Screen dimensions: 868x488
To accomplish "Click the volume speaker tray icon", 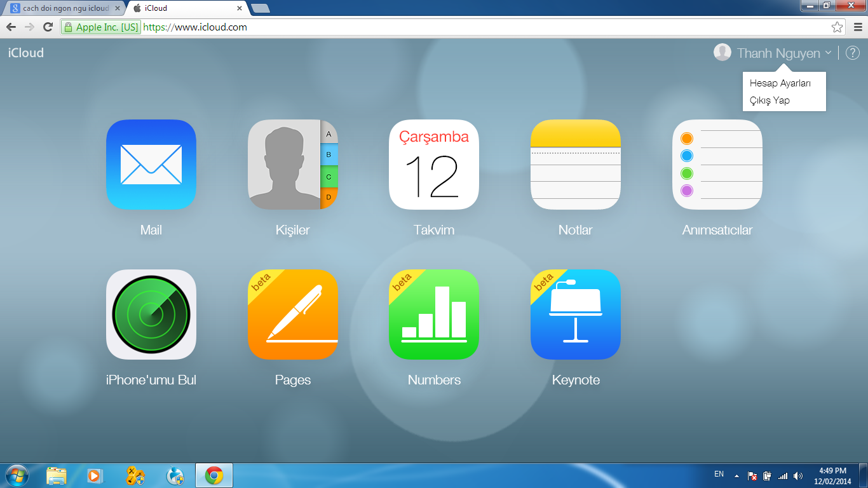I will 798,475.
